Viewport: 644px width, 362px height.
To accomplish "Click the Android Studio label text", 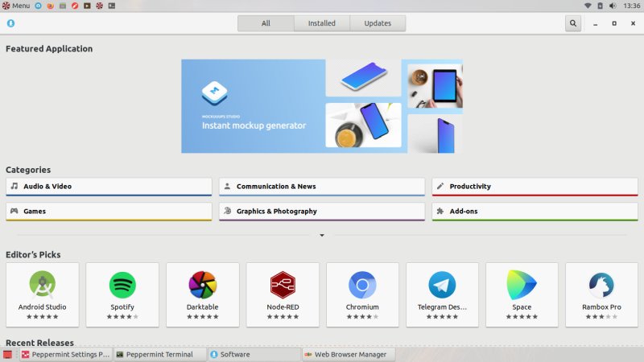I will tap(43, 307).
